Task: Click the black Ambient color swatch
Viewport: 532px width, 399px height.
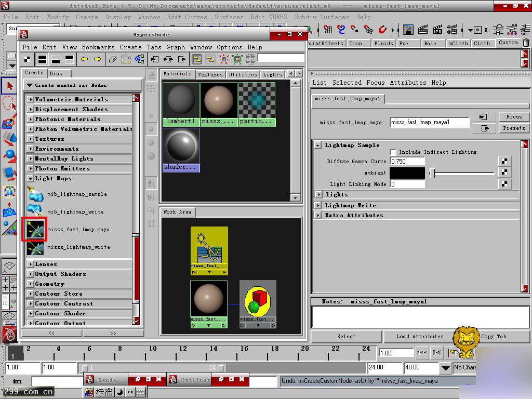Action: (407, 173)
